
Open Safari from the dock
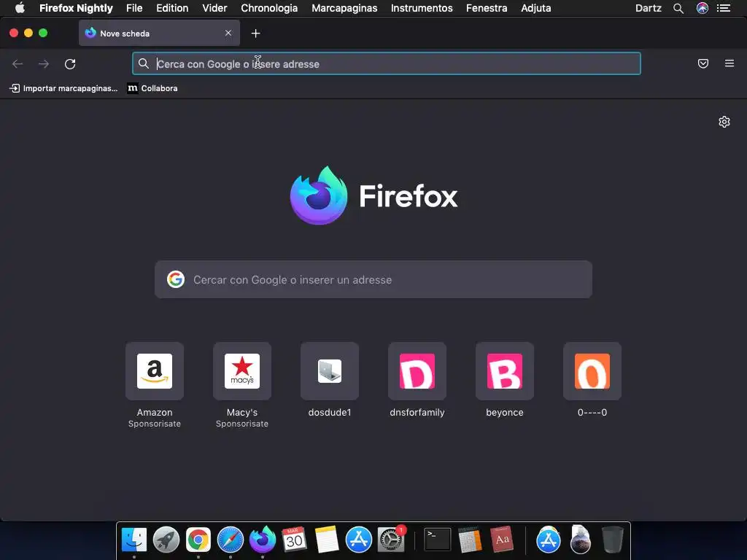point(231,540)
